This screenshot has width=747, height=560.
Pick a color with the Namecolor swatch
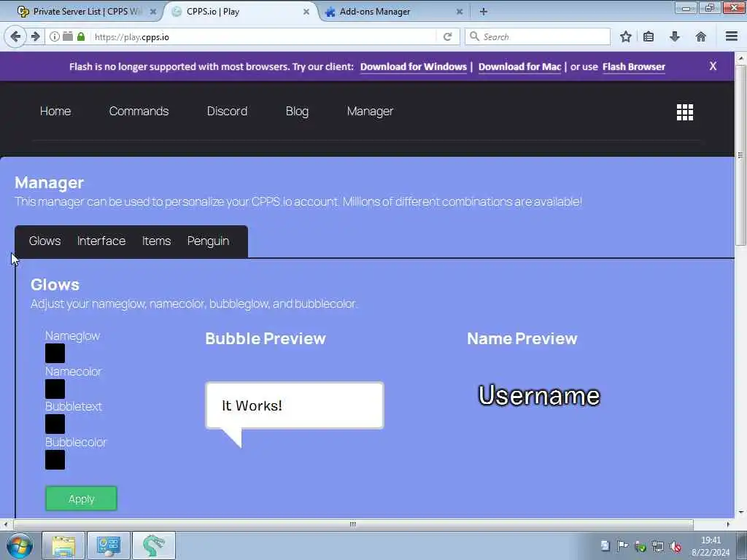[55, 389]
